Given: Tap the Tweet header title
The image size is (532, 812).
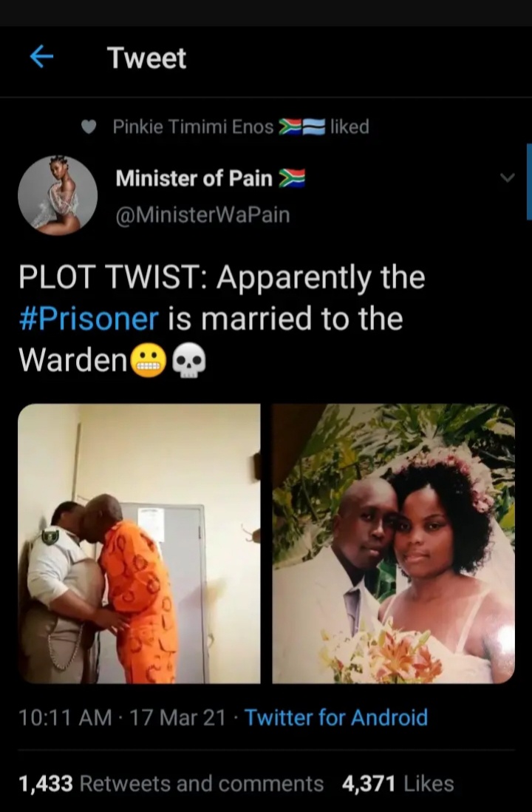Looking at the screenshot, I should tap(146, 58).
